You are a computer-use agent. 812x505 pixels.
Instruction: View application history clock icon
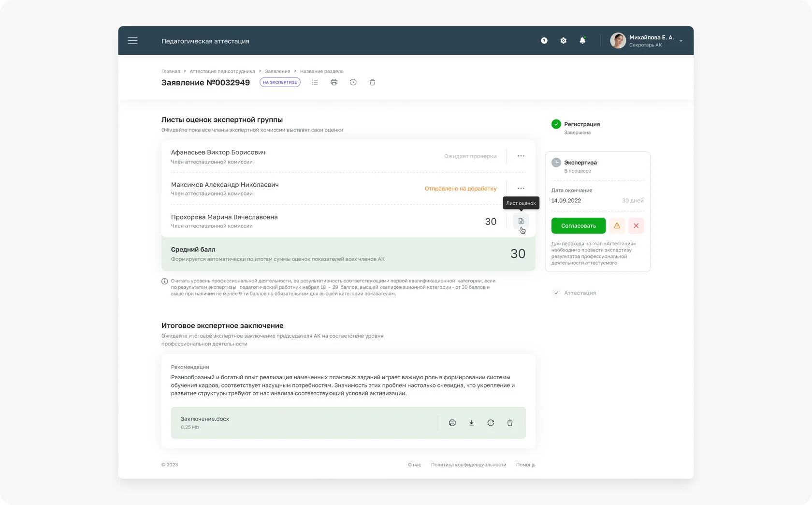pyautogui.click(x=353, y=82)
